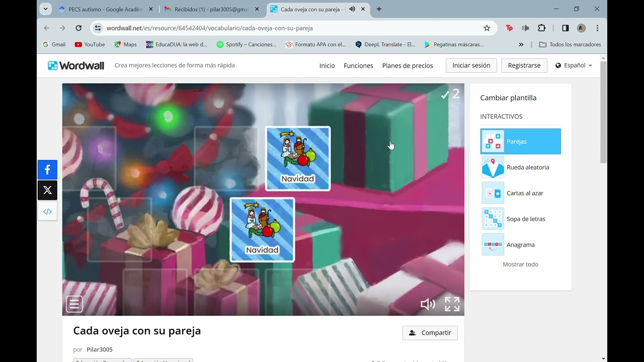Image resolution: width=644 pixels, height=362 pixels.
Task: Click the Cada oveja con su pareja title
Action: [x=137, y=331]
